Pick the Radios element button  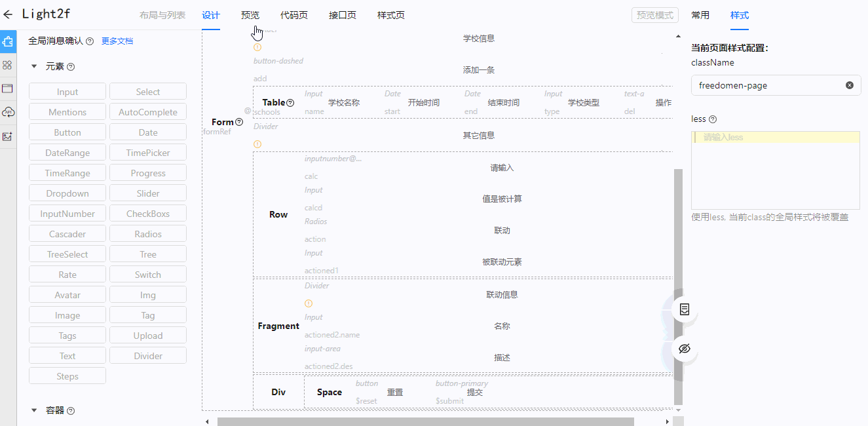(x=148, y=234)
